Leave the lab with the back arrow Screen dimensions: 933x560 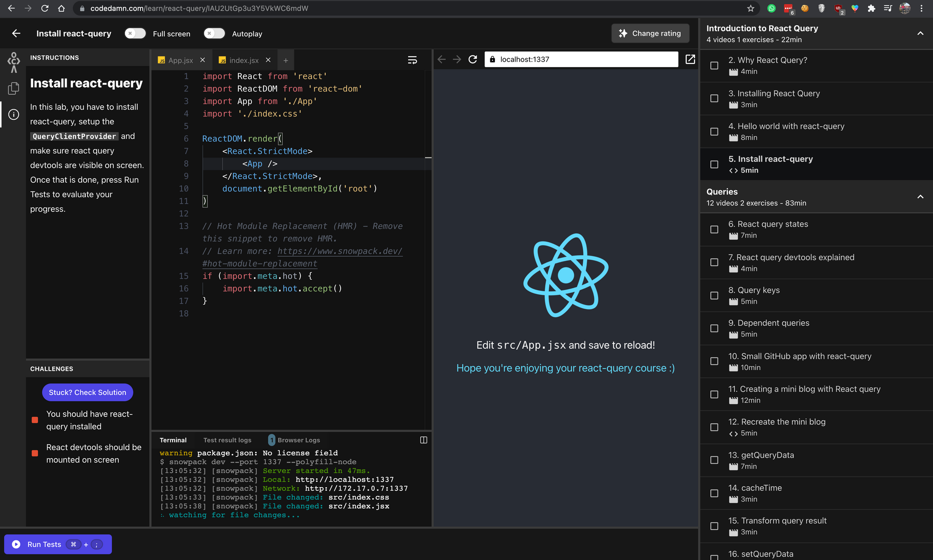(16, 34)
